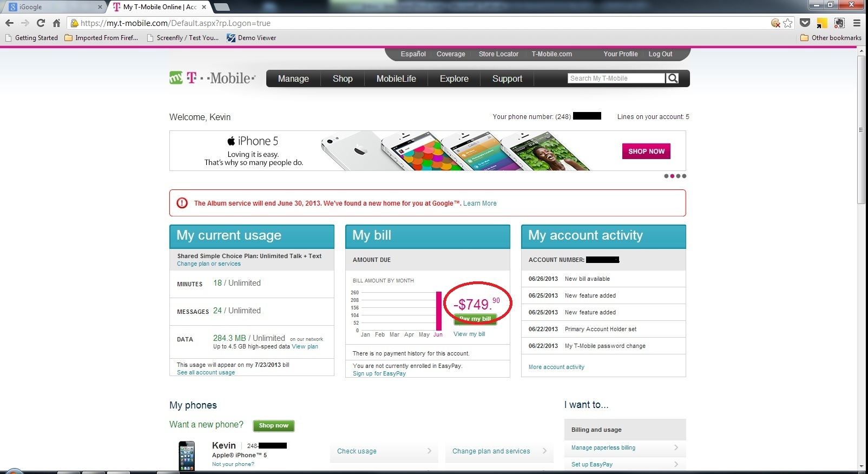This screenshot has width=868, height=474.
Task: Click Log Out
Action: point(660,54)
